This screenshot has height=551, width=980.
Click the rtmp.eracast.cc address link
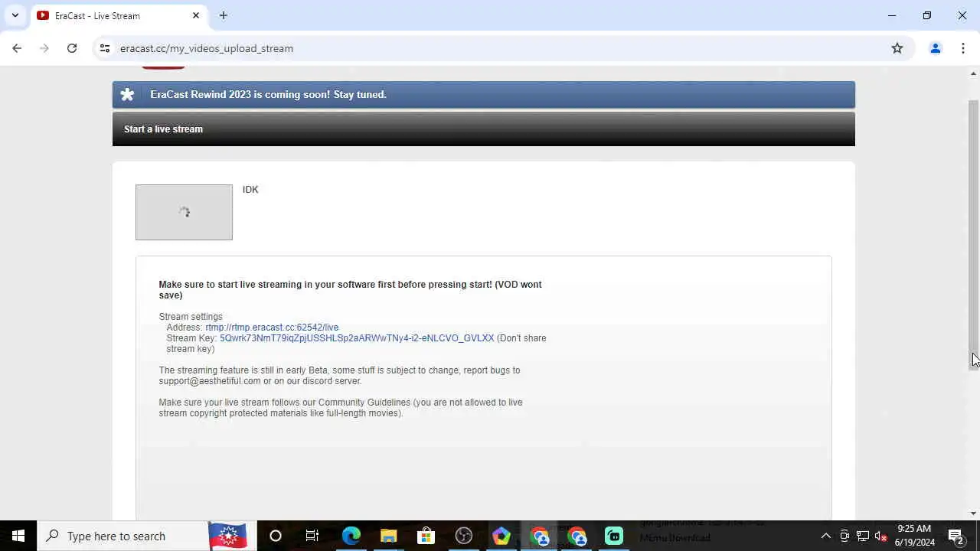(x=272, y=328)
